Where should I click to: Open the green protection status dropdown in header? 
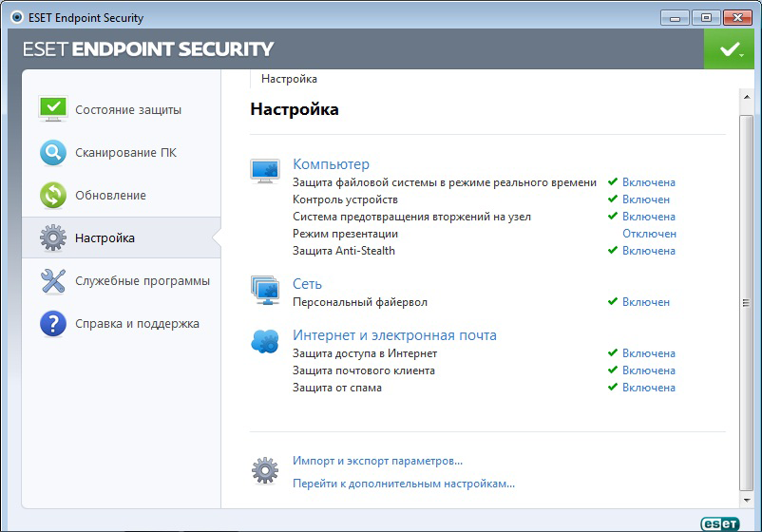pyautogui.click(x=730, y=48)
